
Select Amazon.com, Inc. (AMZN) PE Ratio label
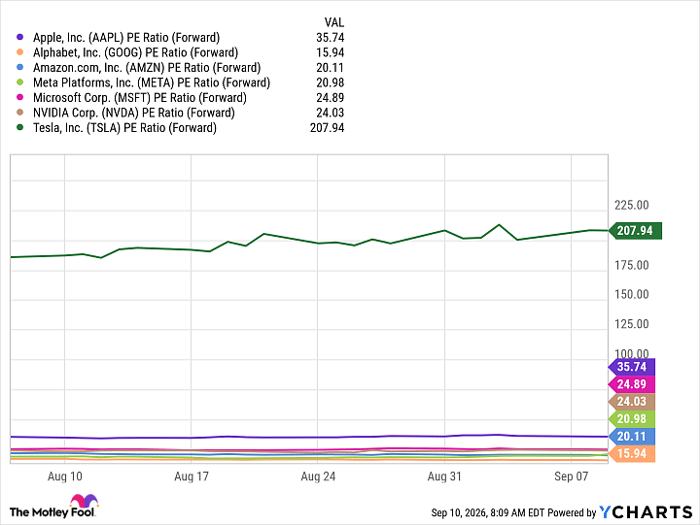tap(147, 68)
